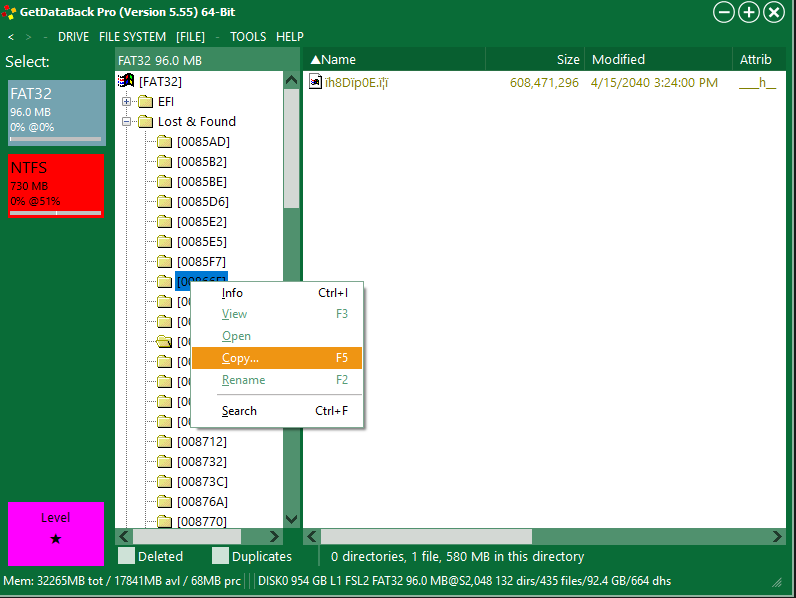Viewport: 796px width, 598px height.
Task: Click the [0085AD] folder icon
Action: [x=164, y=142]
